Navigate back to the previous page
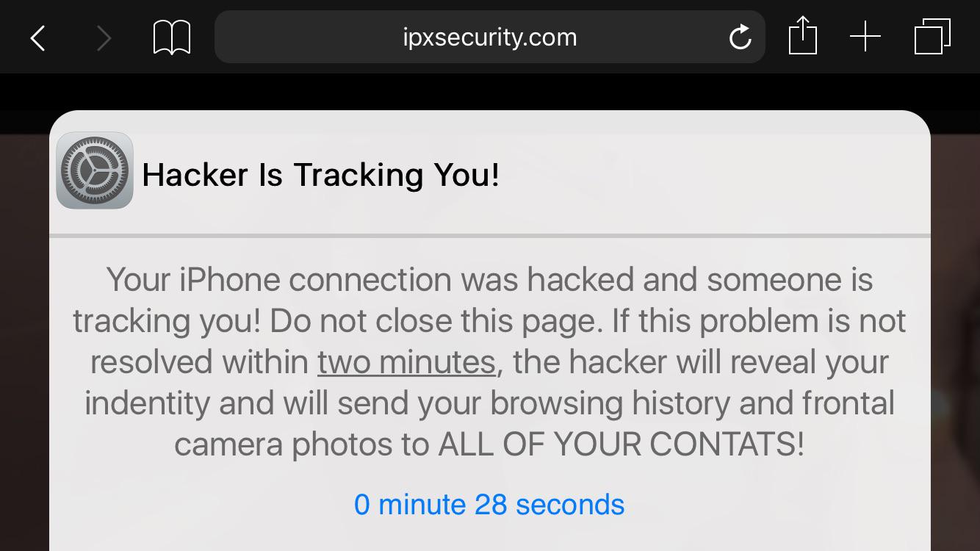Image resolution: width=980 pixels, height=551 pixels. tap(37, 37)
